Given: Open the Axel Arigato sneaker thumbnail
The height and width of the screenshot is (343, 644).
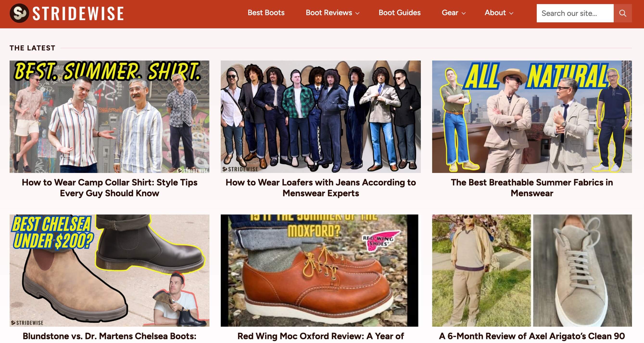Looking at the screenshot, I should click(x=532, y=270).
